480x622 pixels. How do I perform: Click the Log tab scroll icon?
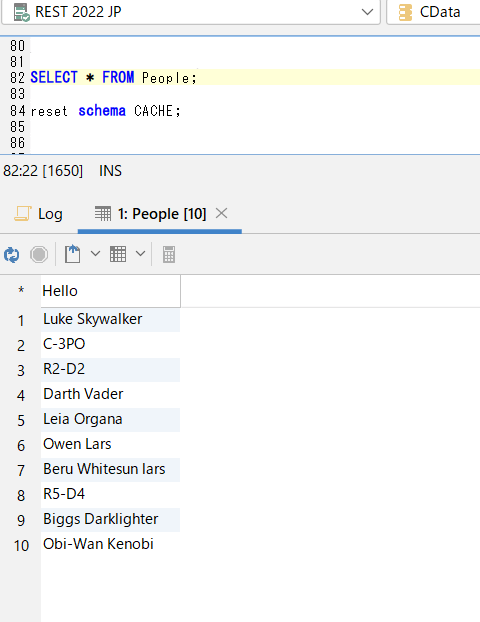point(23,213)
